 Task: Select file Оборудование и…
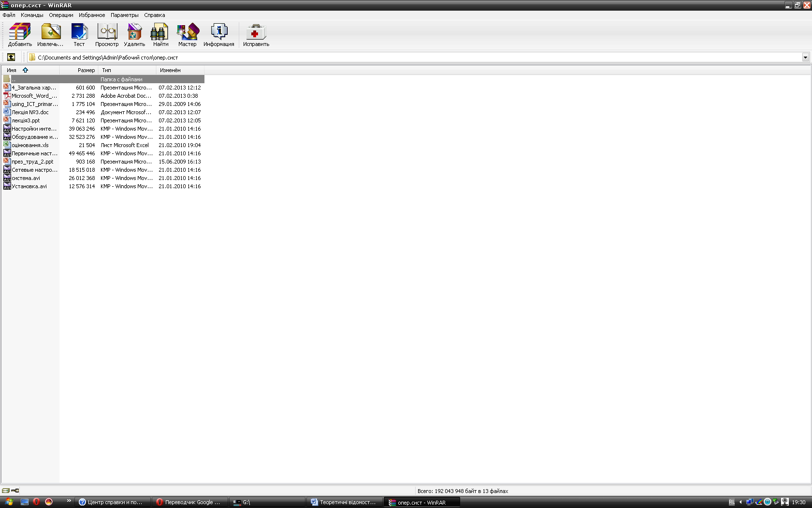34,137
